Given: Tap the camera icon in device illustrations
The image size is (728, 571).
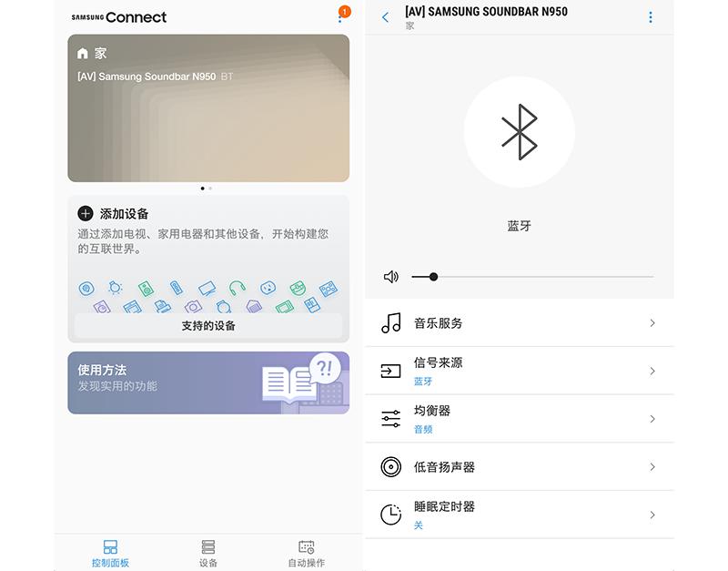Looking at the screenshot, I should tap(193, 306).
